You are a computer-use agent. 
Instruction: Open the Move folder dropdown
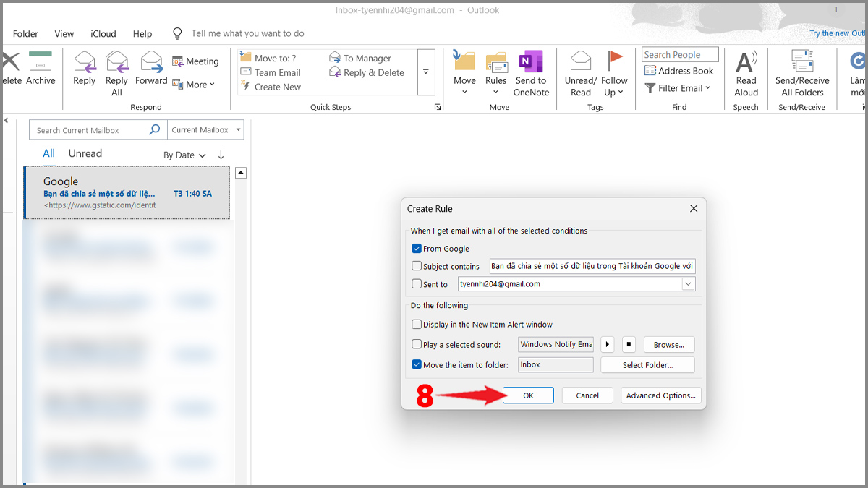pos(464,73)
